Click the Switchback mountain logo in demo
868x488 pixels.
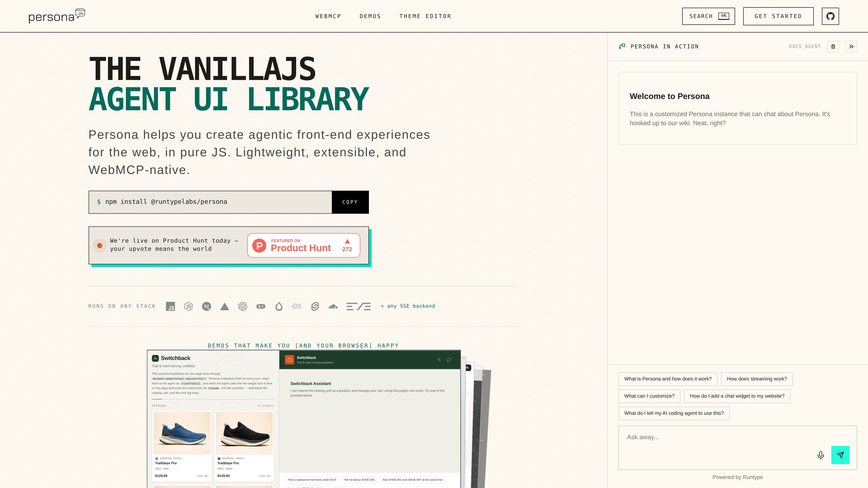[x=155, y=358]
